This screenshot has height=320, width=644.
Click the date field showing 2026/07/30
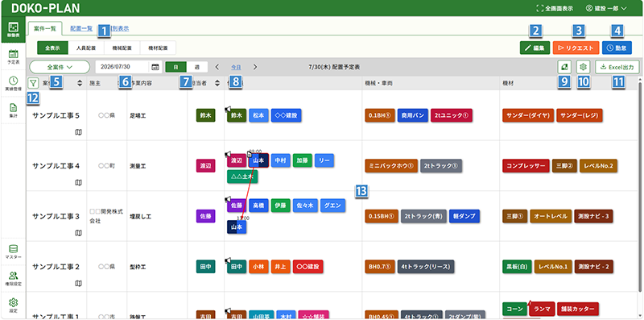123,67
